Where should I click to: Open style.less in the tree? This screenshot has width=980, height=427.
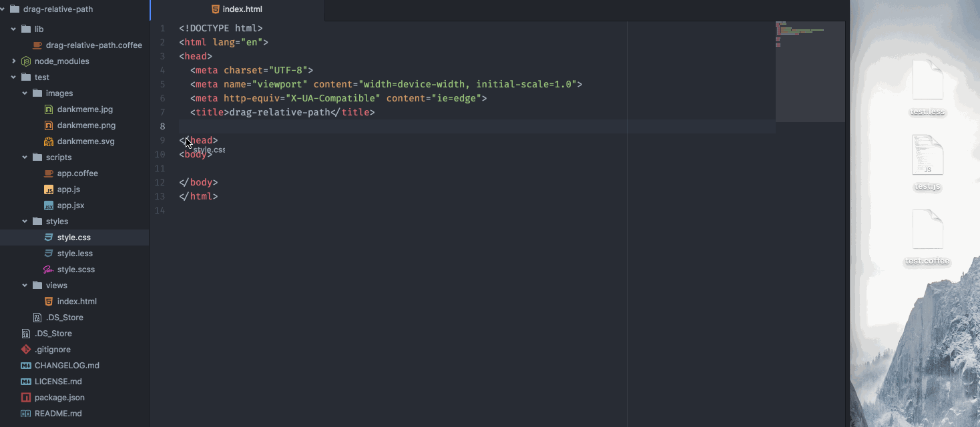pyautogui.click(x=75, y=254)
